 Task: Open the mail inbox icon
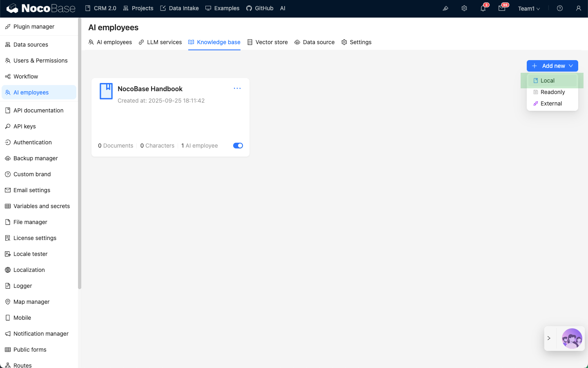point(502,9)
